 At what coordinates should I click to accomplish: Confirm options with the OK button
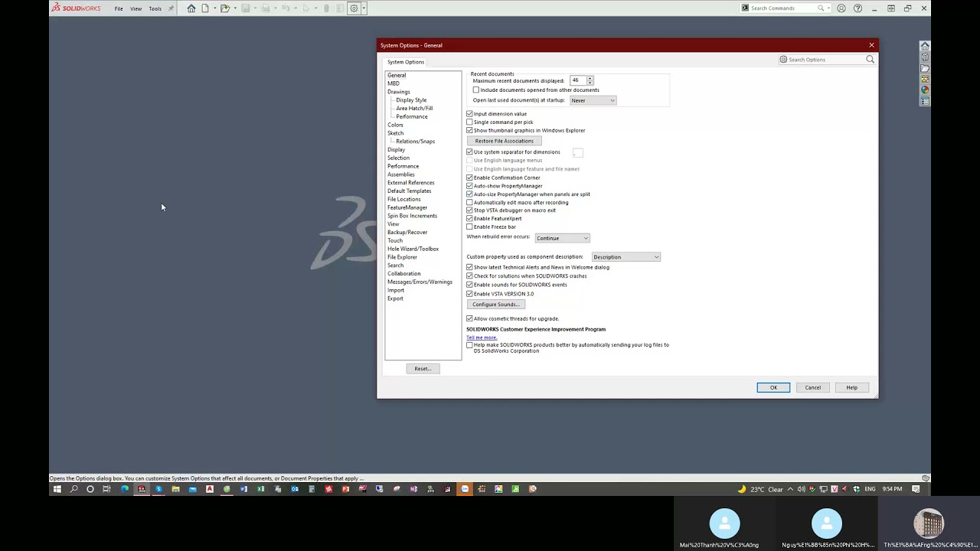773,387
